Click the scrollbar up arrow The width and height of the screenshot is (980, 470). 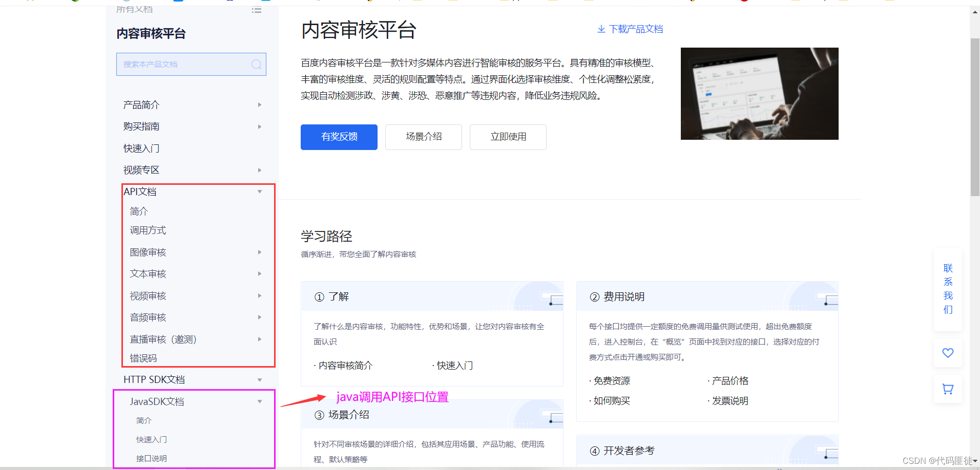[975, 11]
